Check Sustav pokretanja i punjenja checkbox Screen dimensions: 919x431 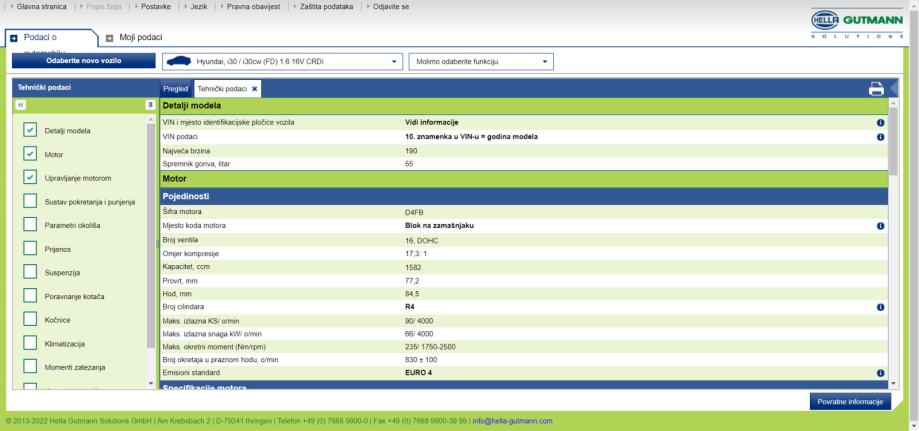30,201
